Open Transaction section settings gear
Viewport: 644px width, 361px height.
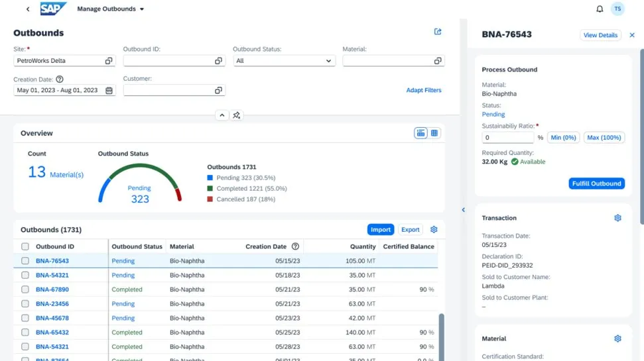(617, 218)
